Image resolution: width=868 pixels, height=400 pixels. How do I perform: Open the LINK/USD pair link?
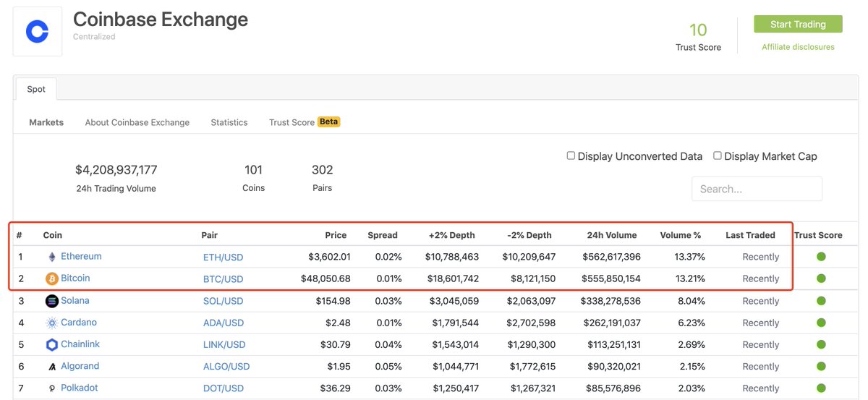point(224,345)
